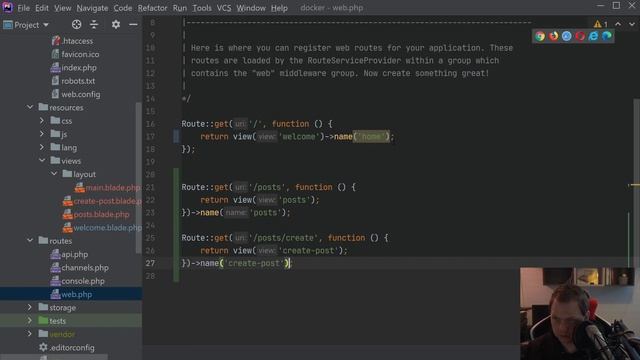Open the Window menu
The height and width of the screenshot is (360, 640).
click(x=251, y=8)
